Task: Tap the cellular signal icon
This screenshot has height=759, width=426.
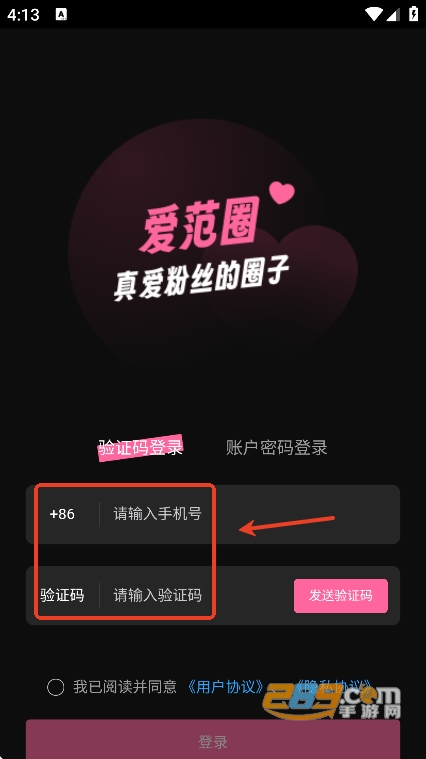Action: pos(393,14)
